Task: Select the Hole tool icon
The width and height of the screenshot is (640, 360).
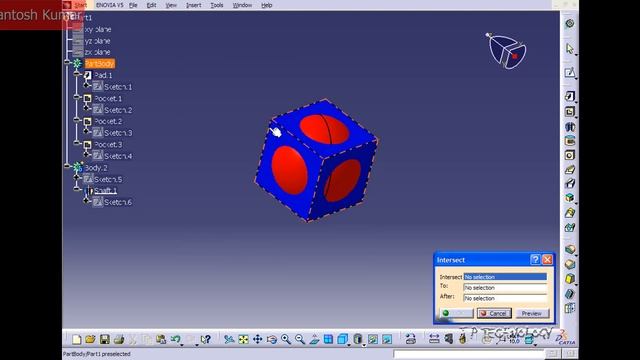Action: (570, 155)
